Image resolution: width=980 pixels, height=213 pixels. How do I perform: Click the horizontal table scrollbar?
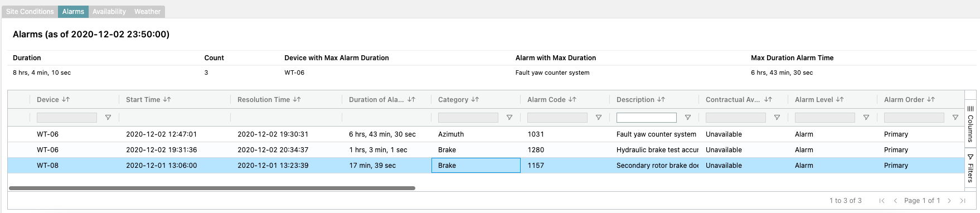pyautogui.click(x=212, y=188)
